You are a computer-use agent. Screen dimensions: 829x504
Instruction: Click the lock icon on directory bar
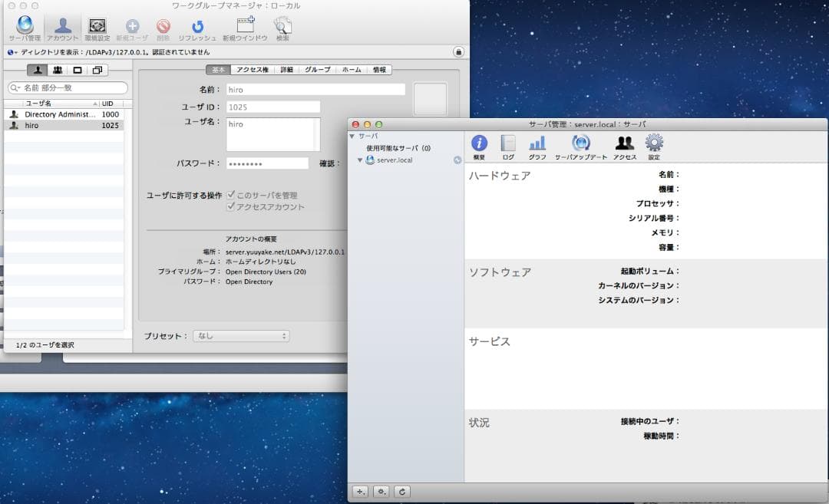pos(457,52)
